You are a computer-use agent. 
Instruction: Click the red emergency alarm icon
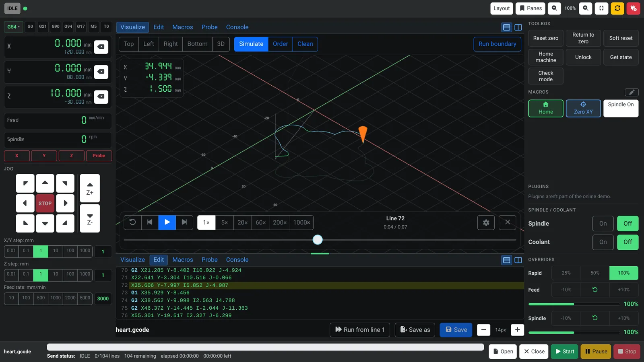click(x=634, y=8)
